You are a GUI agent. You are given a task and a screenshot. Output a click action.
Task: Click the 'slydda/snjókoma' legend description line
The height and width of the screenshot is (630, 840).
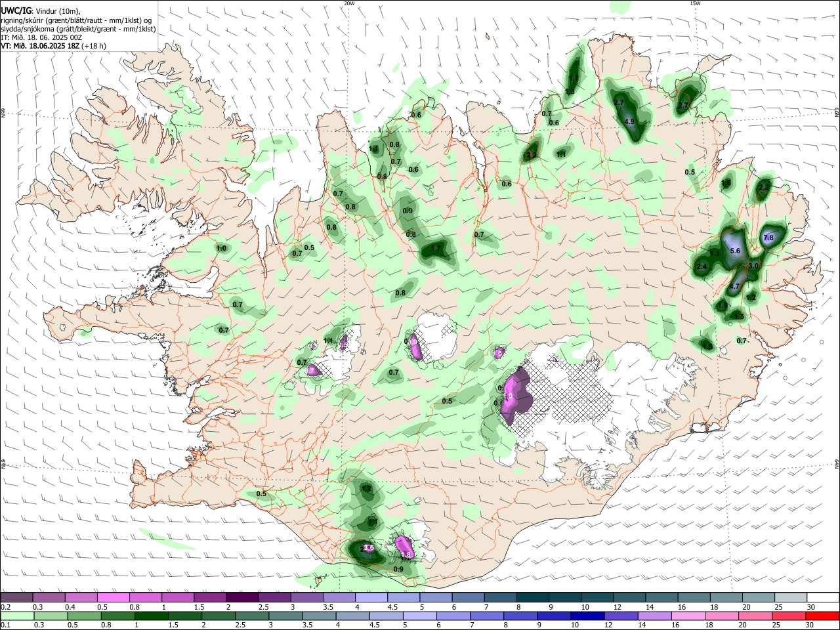[x=78, y=29]
